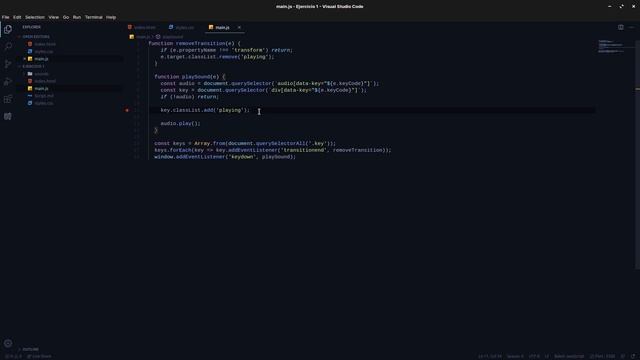Open the Terminal menu

coord(93,17)
